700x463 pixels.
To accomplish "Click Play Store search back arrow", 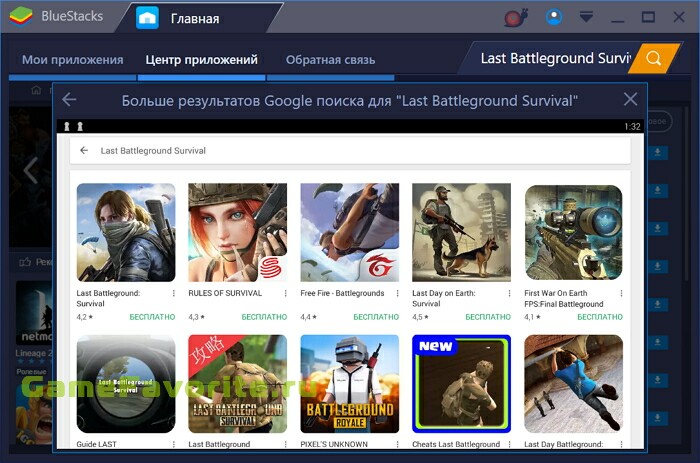I will 84,150.
